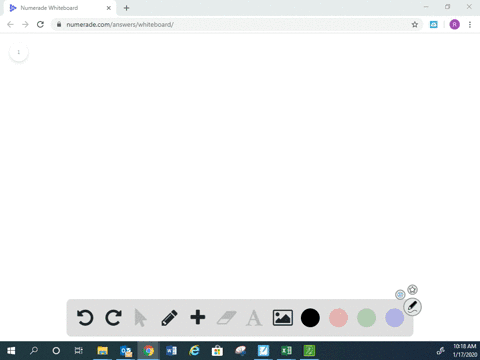Image resolution: width=480 pixels, height=360 pixels.
Task: Redo the whiteboard action
Action: [x=113, y=317]
